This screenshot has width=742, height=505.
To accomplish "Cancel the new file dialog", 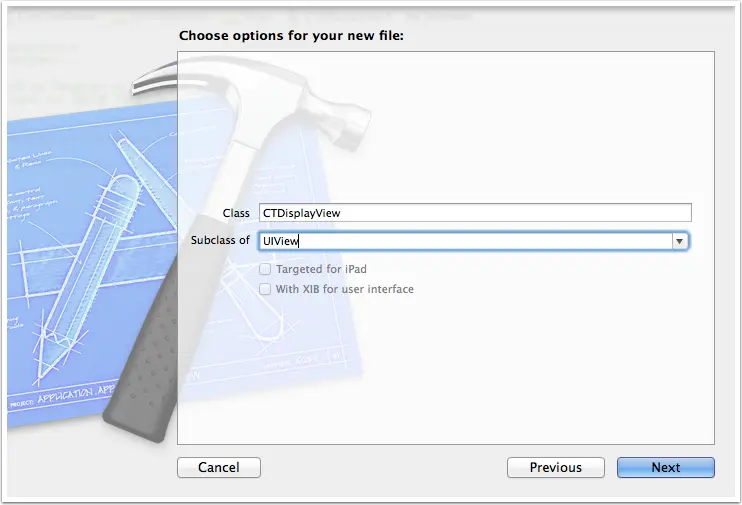I will (x=219, y=468).
